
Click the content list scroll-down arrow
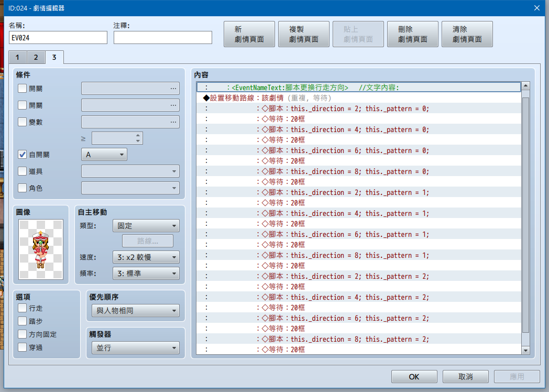pyautogui.click(x=525, y=350)
